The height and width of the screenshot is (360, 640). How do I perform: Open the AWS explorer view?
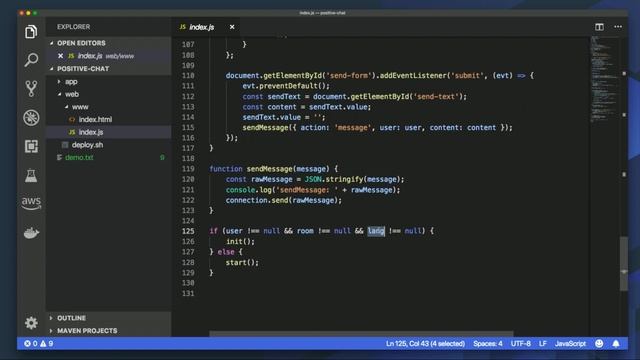click(31, 203)
